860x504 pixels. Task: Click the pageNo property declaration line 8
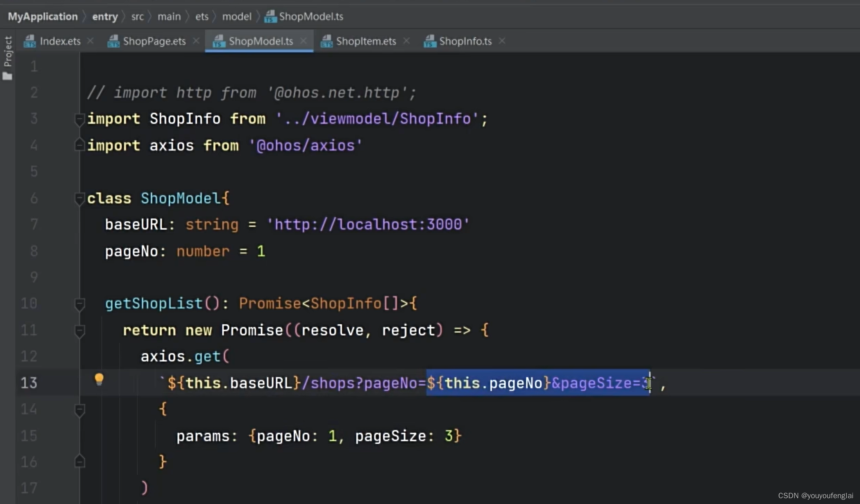[x=185, y=251]
